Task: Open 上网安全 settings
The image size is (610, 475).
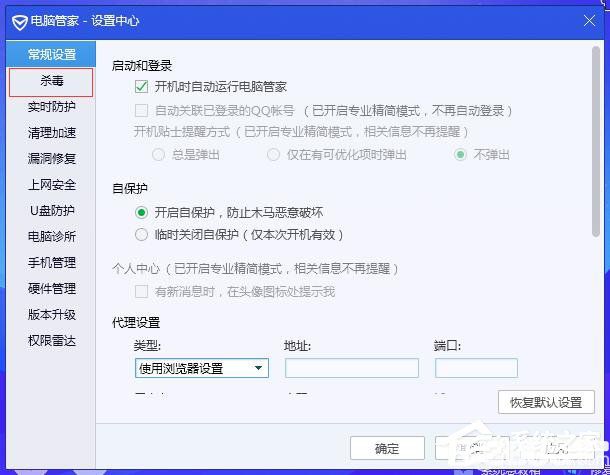Action: point(51,185)
